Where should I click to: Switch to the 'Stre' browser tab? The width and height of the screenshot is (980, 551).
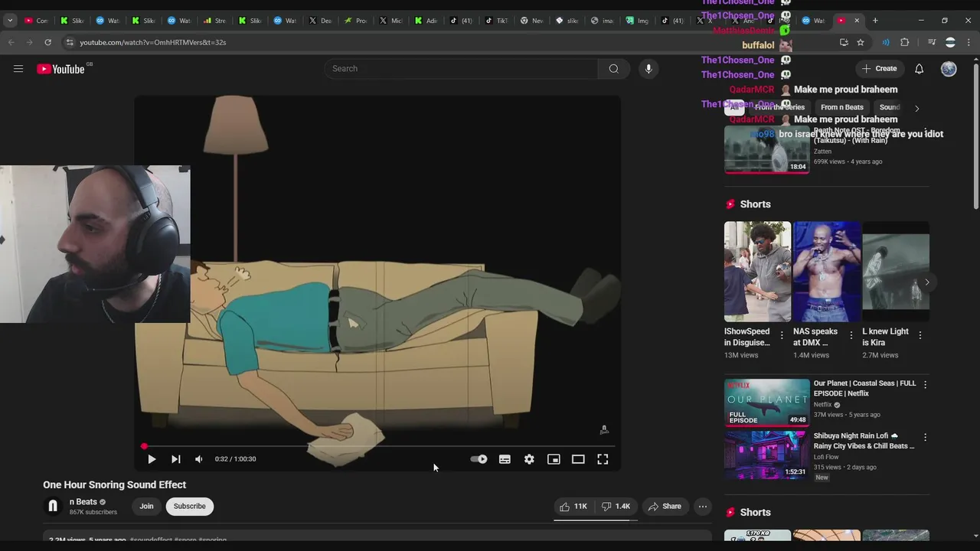point(215,21)
